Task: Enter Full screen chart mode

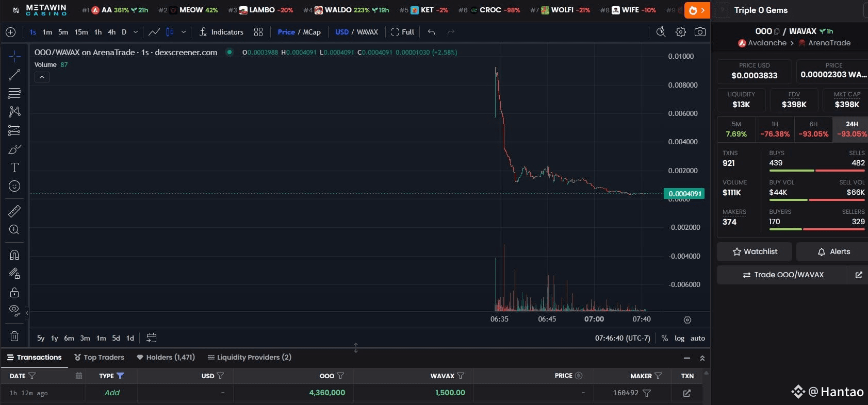Action: [x=402, y=32]
